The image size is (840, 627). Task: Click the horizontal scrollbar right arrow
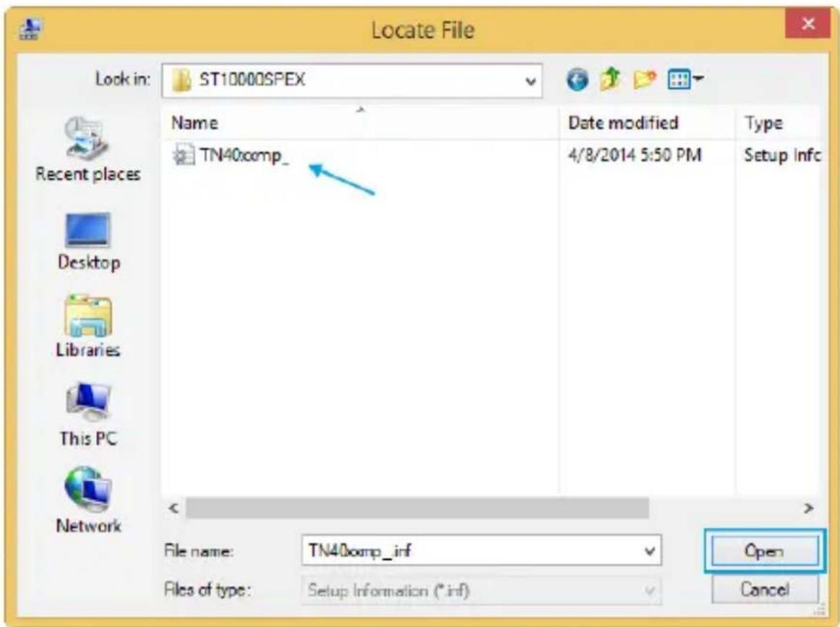pos(808,508)
